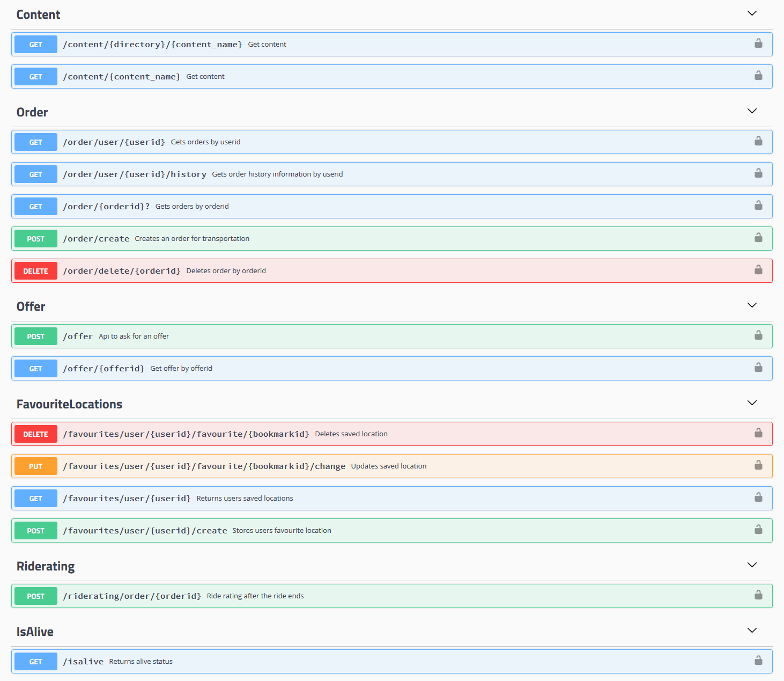This screenshot has height=681, width=784.
Task: Click the lock icon for /order/{orderid}?
Action: click(758, 206)
